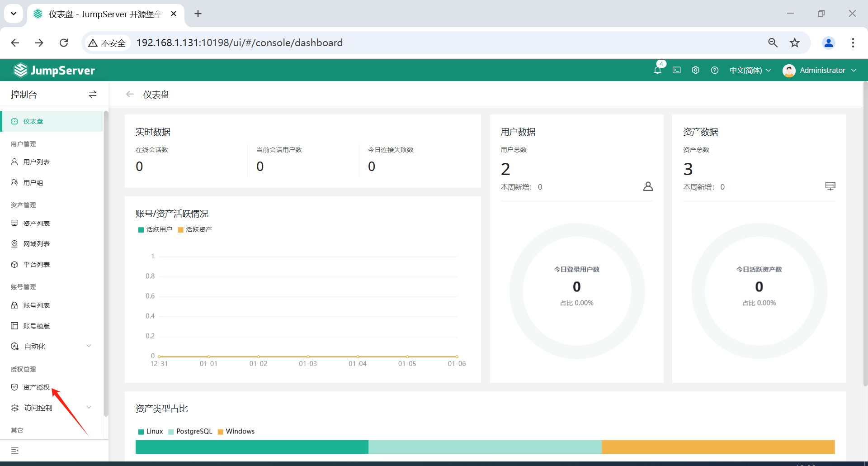Open a new browser tab

[x=198, y=14]
